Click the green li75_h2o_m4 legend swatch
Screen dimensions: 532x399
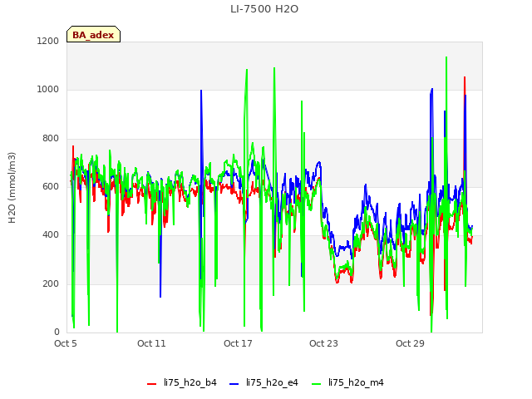(x=316, y=384)
